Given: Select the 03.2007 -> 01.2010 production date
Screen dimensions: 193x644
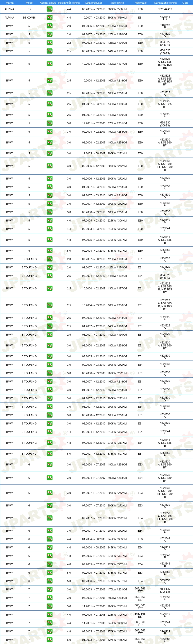Looking at the screenshot, I should [94, 335].
